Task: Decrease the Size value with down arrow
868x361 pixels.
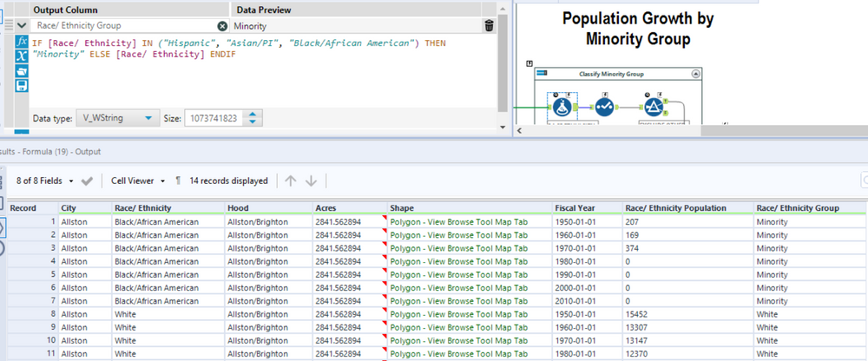Action: click(253, 121)
